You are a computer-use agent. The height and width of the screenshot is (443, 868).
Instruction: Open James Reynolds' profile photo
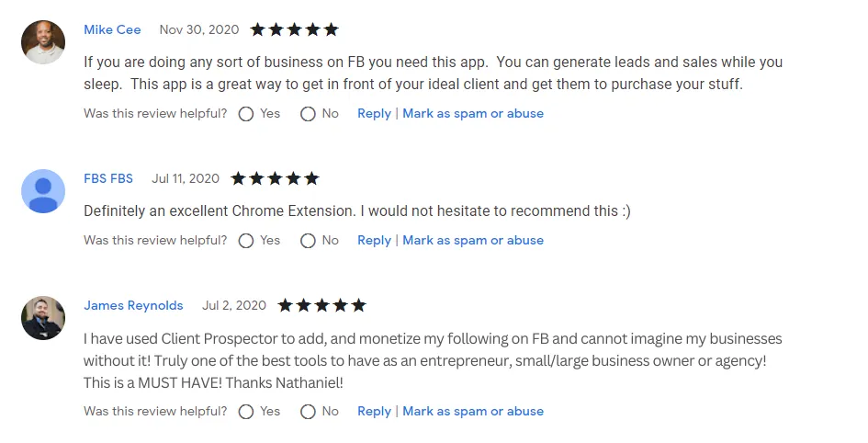coord(43,318)
